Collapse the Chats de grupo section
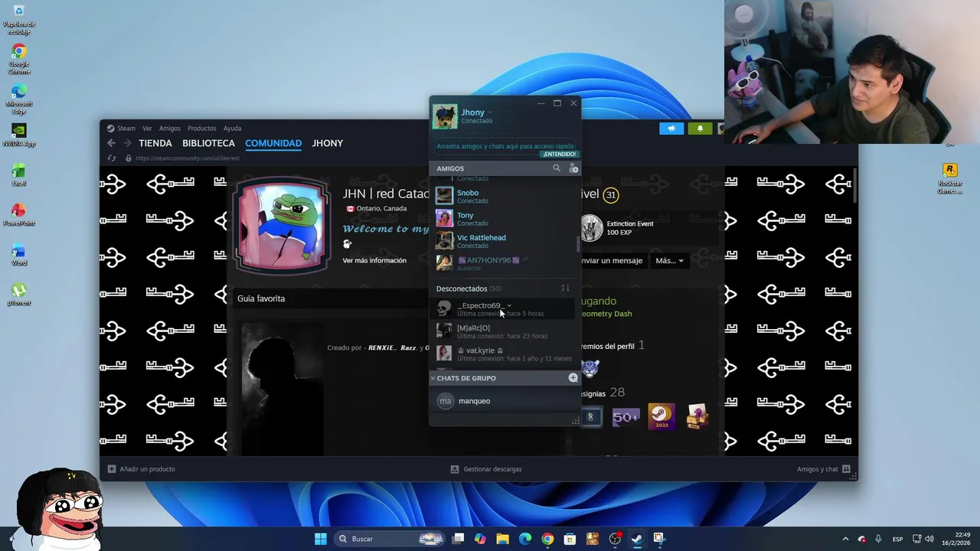980x551 pixels. pyautogui.click(x=433, y=378)
